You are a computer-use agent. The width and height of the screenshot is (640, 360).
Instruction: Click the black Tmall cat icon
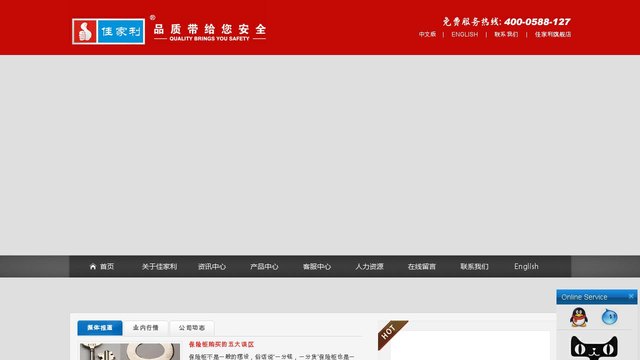coord(594,348)
